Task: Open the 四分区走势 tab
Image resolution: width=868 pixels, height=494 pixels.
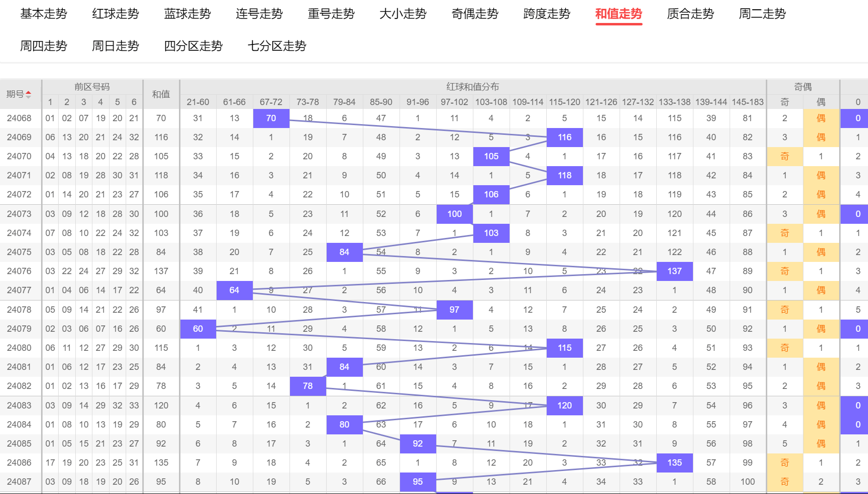Action: point(193,46)
